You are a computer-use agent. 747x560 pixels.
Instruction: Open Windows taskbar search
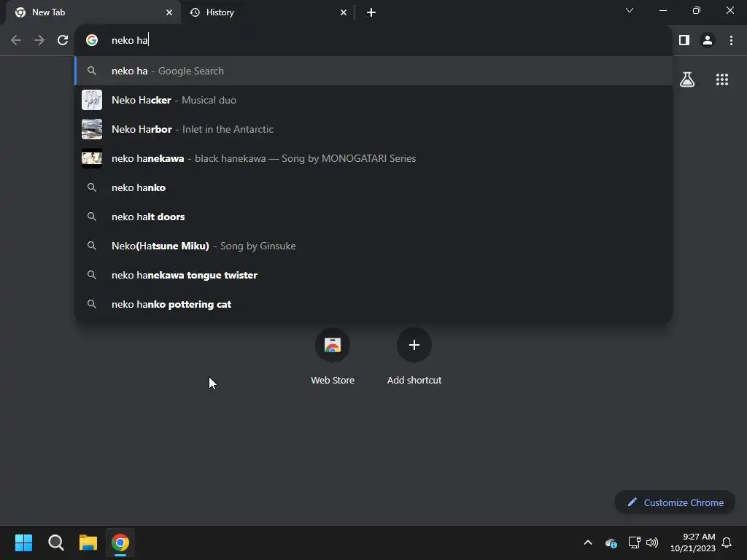click(x=55, y=542)
